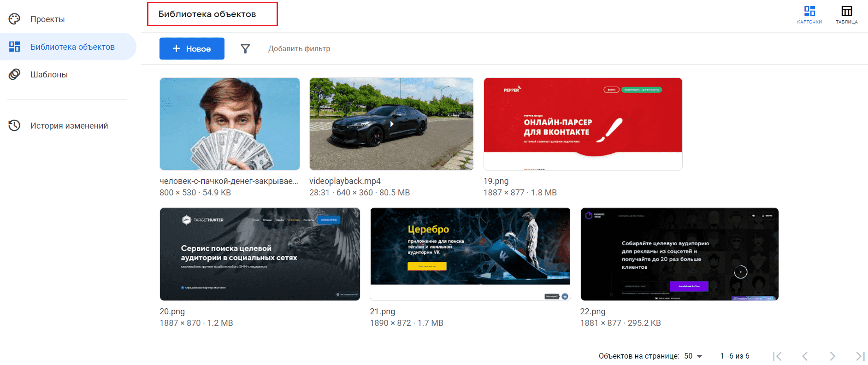The height and width of the screenshot is (365, 868).
Task: Click the Новое button
Action: point(192,48)
